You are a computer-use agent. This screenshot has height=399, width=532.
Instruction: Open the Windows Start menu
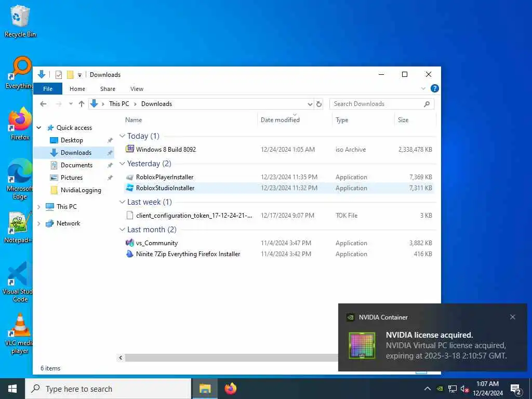[x=12, y=389]
